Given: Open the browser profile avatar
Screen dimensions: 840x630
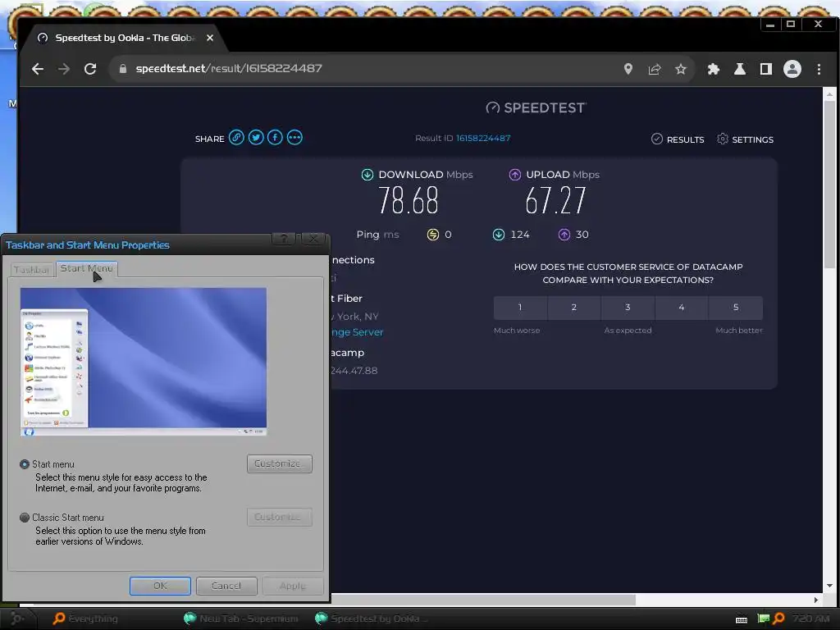Looking at the screenshot, I should coord(792,69).
